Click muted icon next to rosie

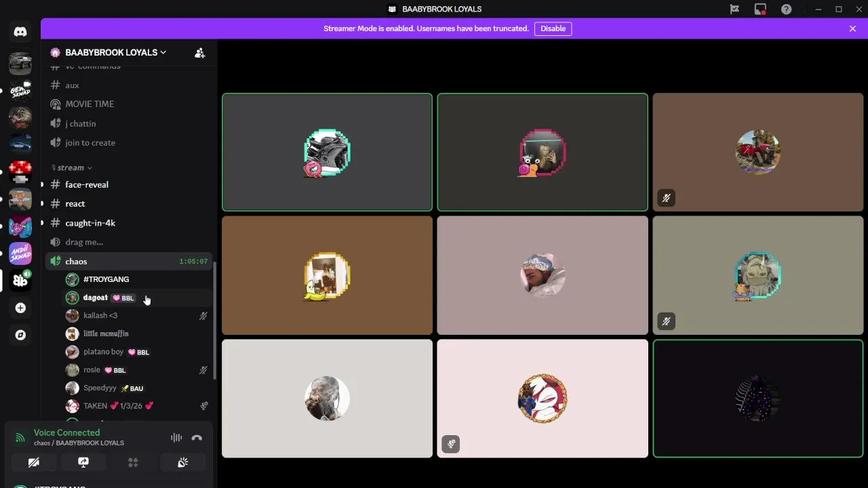(203, 370)
